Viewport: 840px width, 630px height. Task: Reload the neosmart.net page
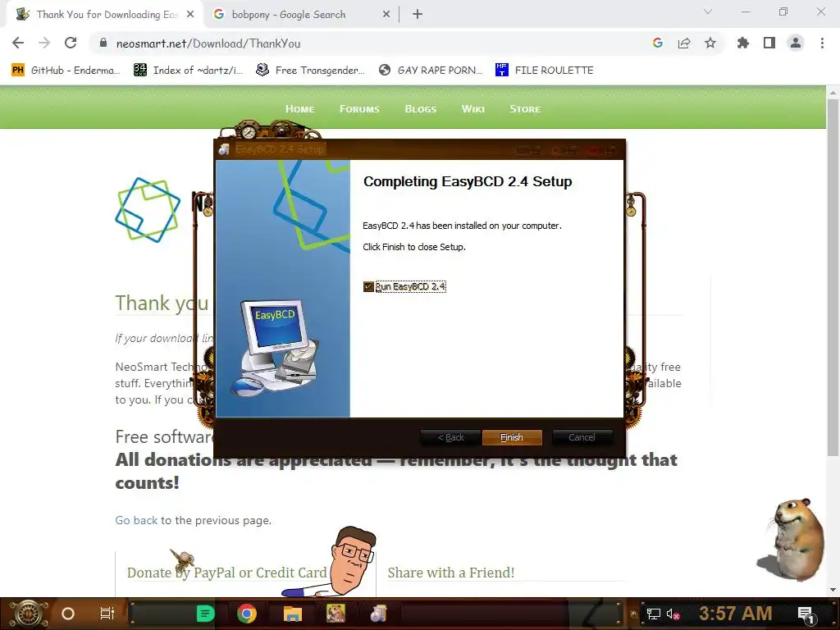click(71, 43)
